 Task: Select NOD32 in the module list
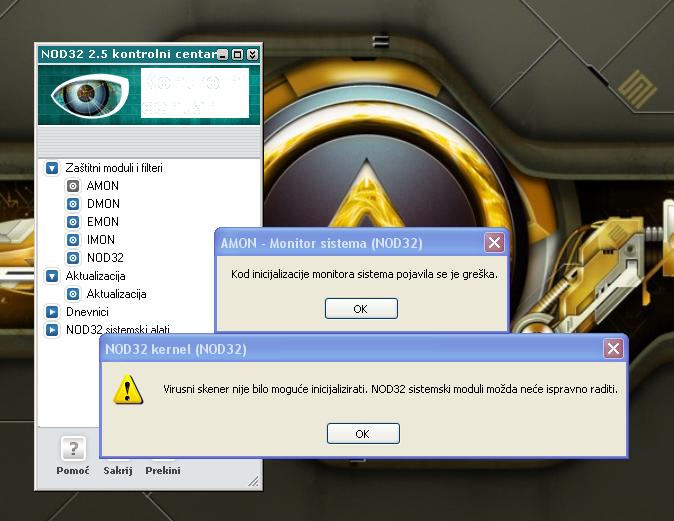pyautogui.click(x=105, y=258)
